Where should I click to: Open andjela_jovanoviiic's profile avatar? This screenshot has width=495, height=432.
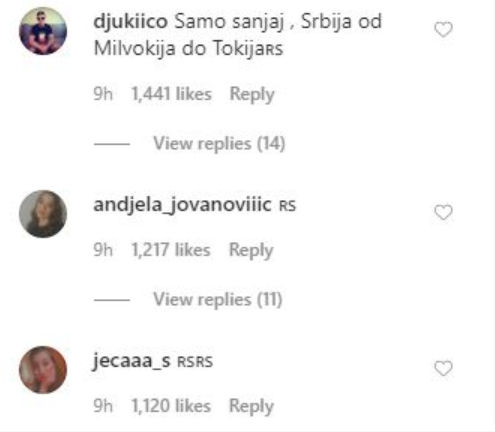[x=43, y=214]
